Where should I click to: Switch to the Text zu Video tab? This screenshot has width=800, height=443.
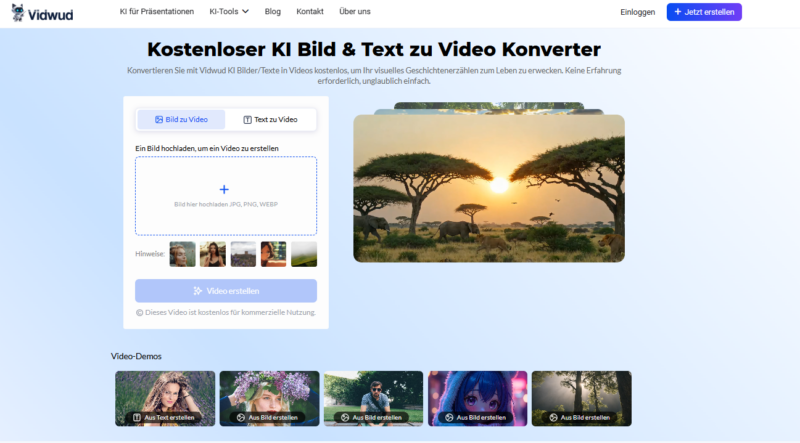pyautogui.click(x=270, y=120)
